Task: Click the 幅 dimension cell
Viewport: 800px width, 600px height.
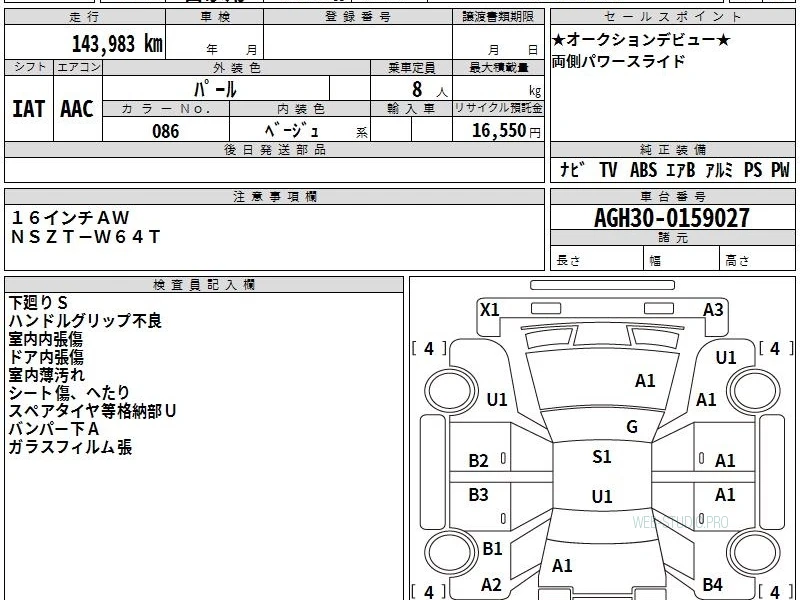Action: pos(682,260)
